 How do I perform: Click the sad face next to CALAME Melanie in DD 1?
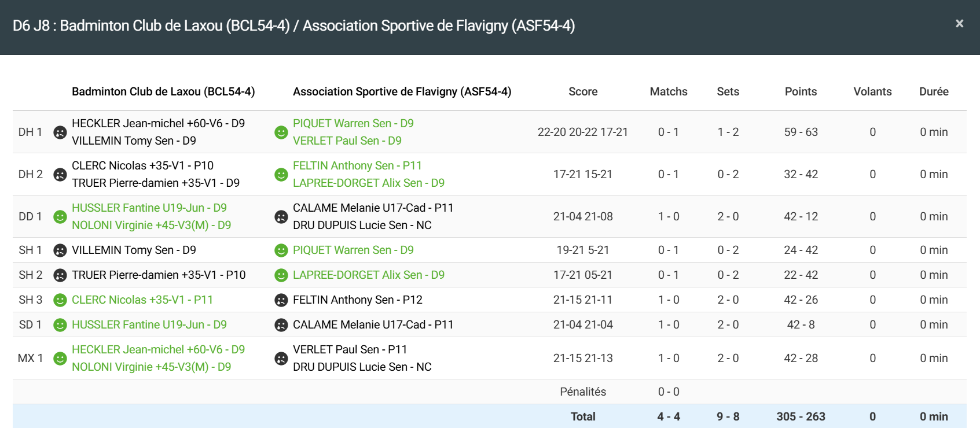tap(281, 217)
